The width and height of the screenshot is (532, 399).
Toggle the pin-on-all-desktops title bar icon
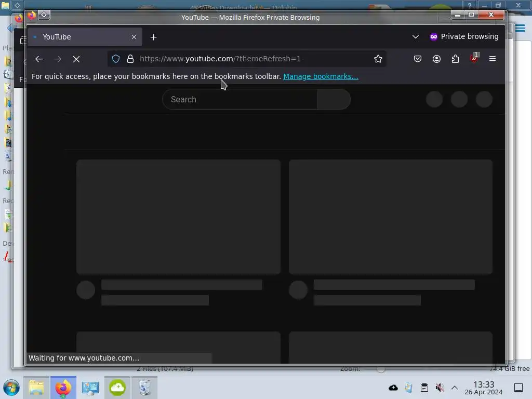click(44, 15)
